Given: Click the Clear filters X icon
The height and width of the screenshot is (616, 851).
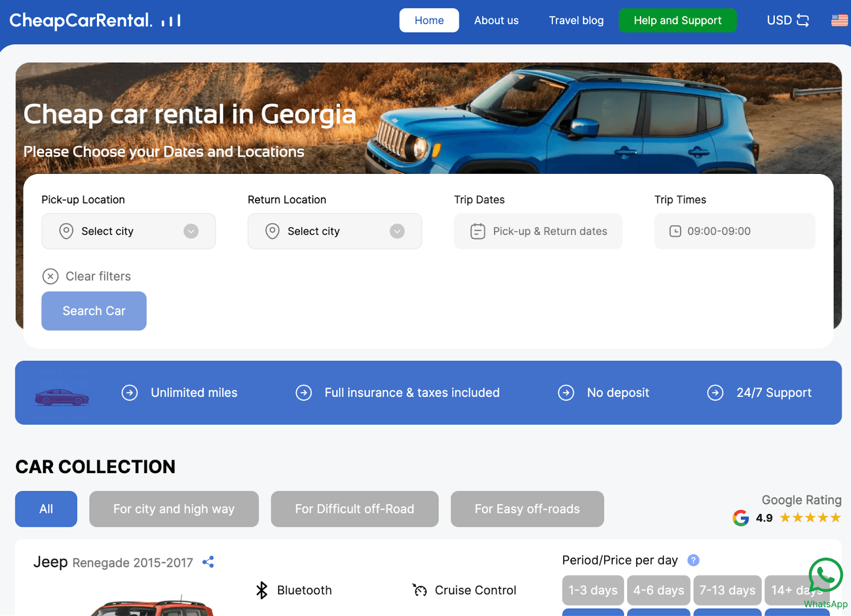Looking at the screenshot, I should [51, 276].
